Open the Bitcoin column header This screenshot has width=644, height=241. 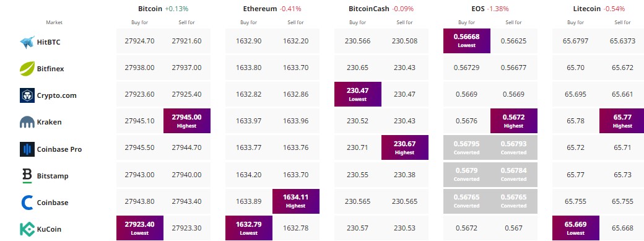pos(150,9)
